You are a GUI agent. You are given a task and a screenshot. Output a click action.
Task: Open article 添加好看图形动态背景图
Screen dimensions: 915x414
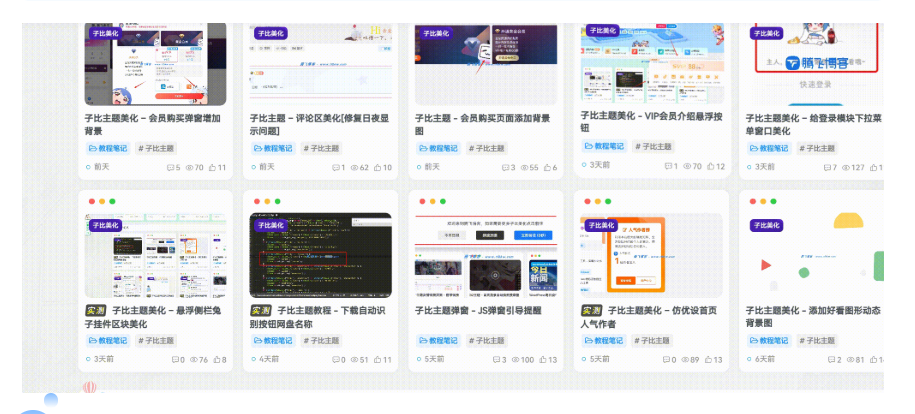click(813, 317)
